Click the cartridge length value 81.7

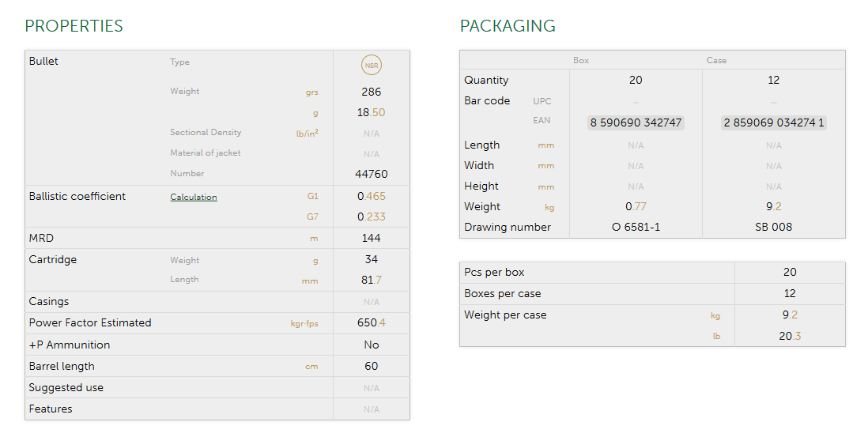point(372,280)
